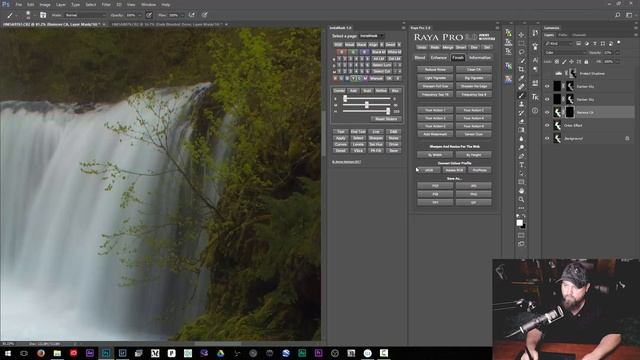Open the brush settings panel icon in options bar
Screen dimensions: 640x360
click(x=43, y=15)
